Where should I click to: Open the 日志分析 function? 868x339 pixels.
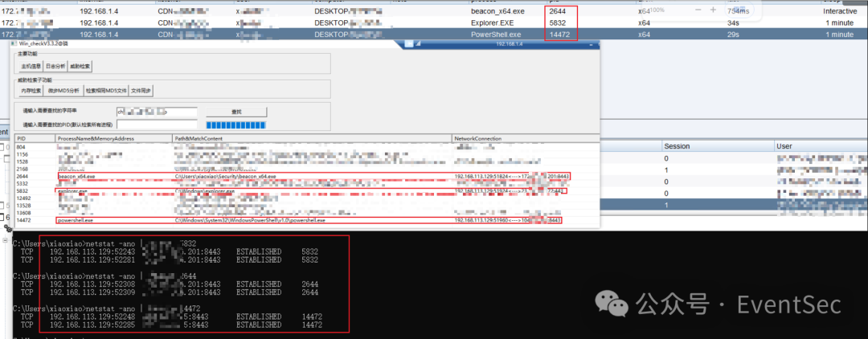point(55,65)
